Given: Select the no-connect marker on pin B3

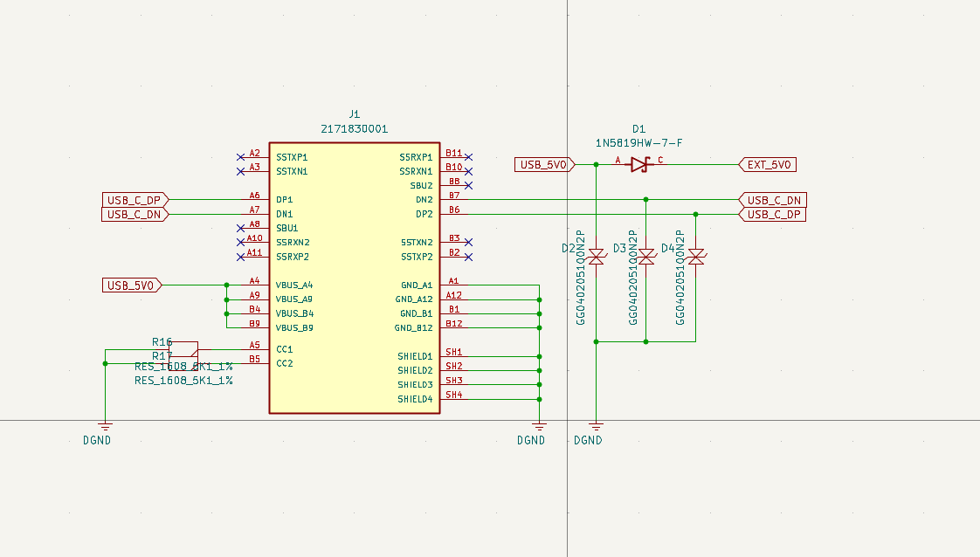Looking at the screenshot, I should [x=469, y=243].
